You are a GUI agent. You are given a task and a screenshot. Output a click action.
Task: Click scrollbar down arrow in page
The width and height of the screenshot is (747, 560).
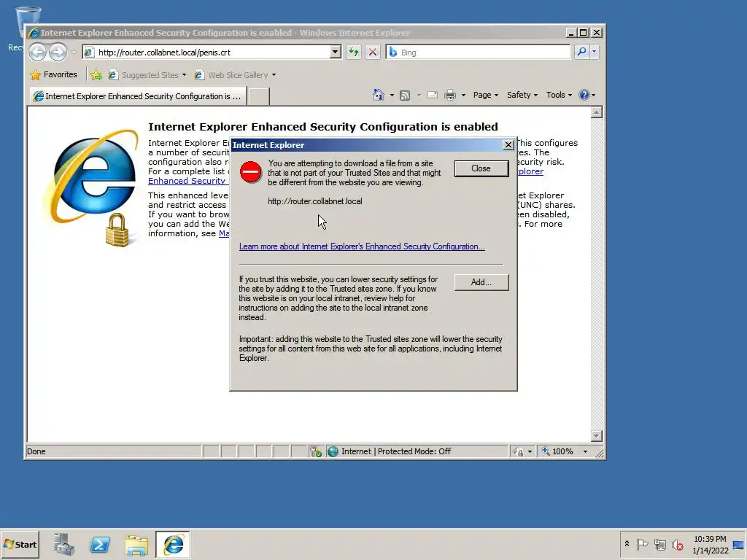[x=597, y=436]
